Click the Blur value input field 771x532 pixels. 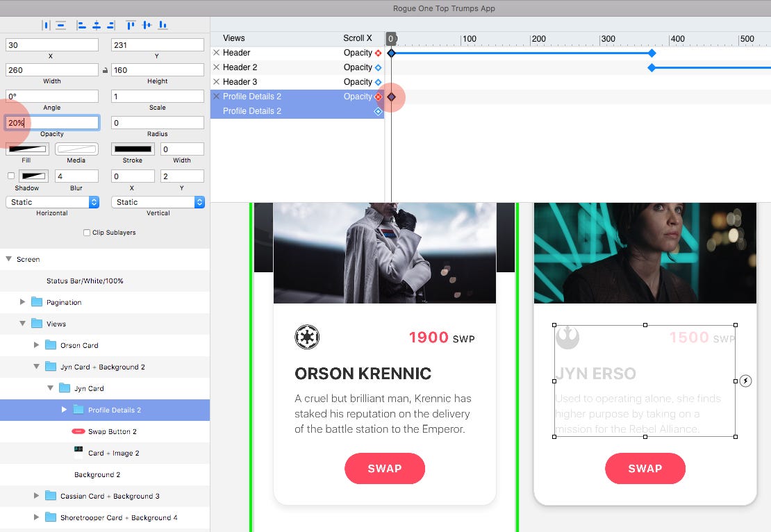76,176
